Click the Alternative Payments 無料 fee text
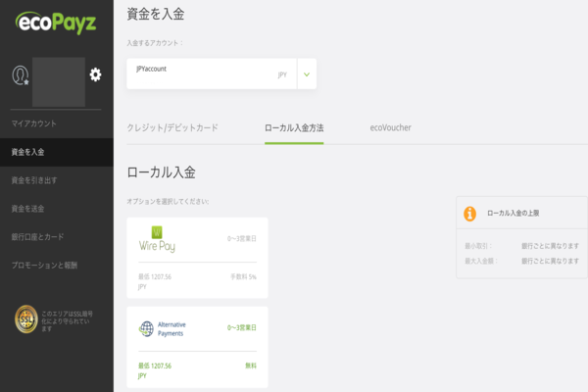 pos(251,366)
